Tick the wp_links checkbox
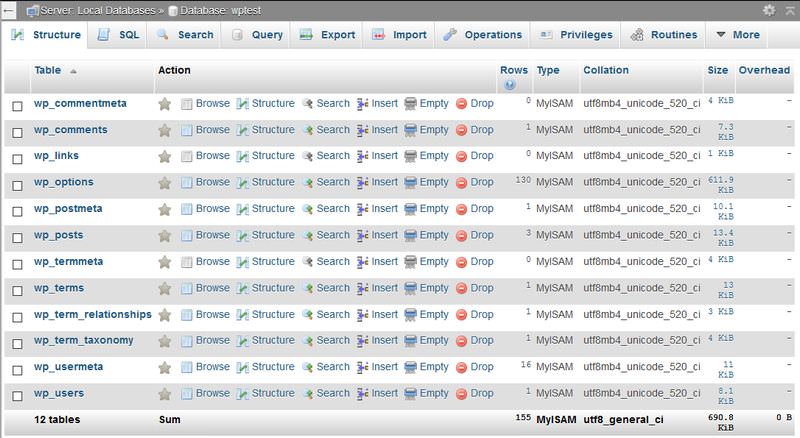The width and height of the screenshot is (800, 438). 17,159
